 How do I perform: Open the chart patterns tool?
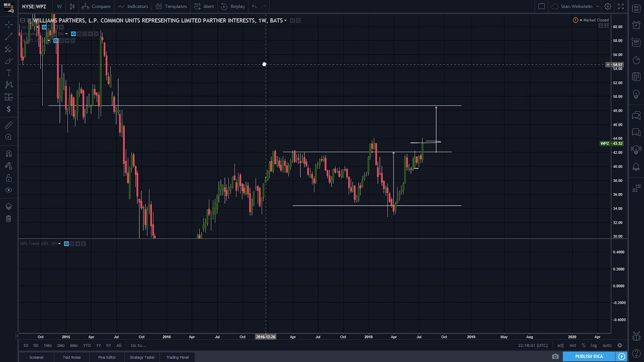(9, 85)
